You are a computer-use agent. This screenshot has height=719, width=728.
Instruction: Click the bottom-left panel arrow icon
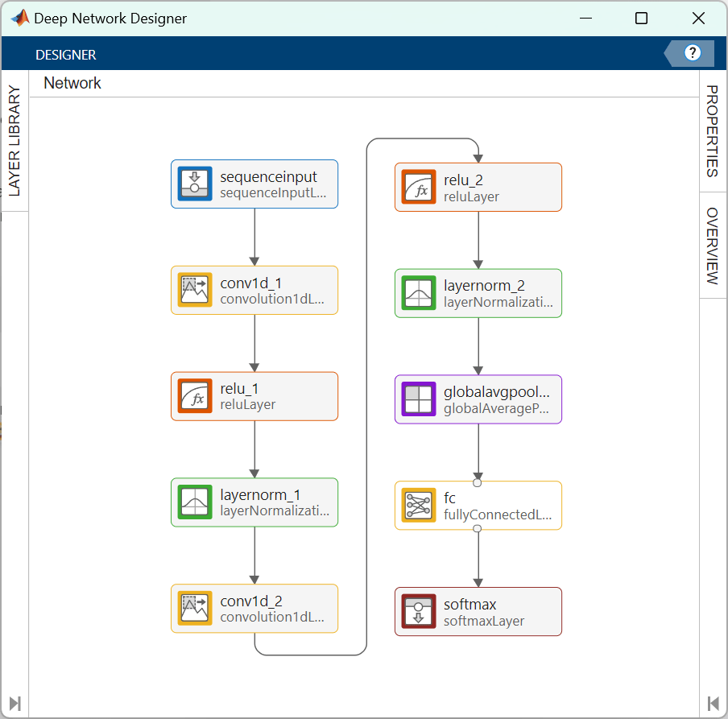(14, 703)
